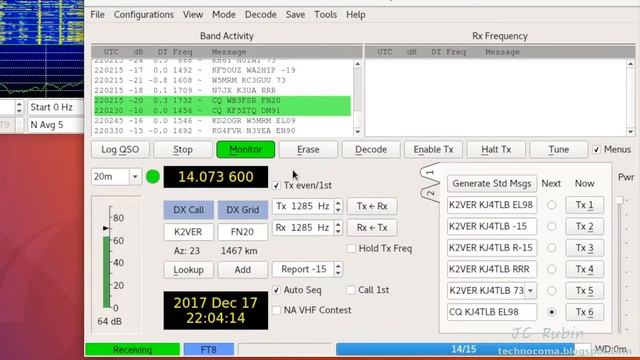Open the File menu

click(97, 15)
